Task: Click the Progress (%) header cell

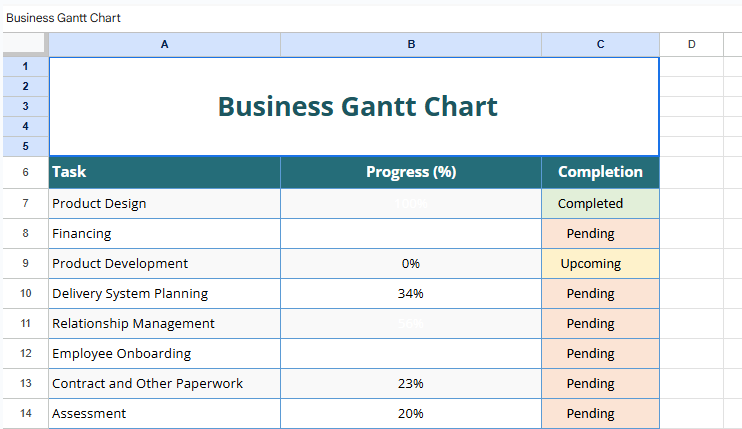Action: coord(410,172)
